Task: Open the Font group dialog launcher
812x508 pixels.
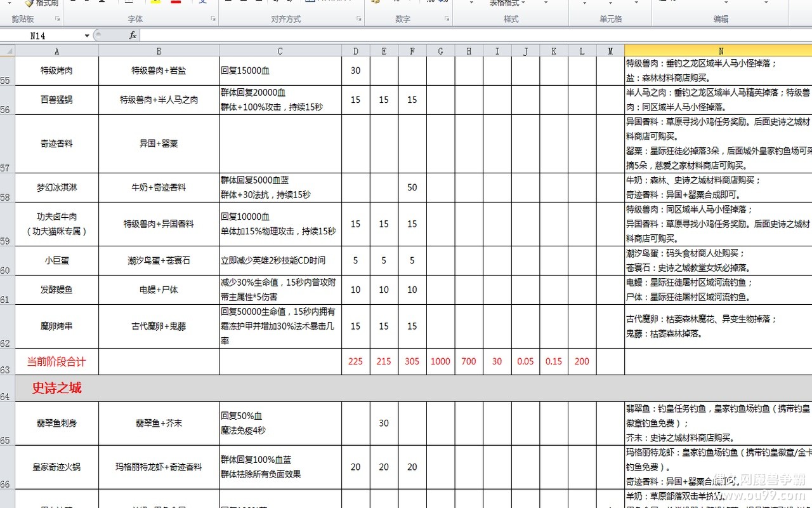Action: point(213,20)
